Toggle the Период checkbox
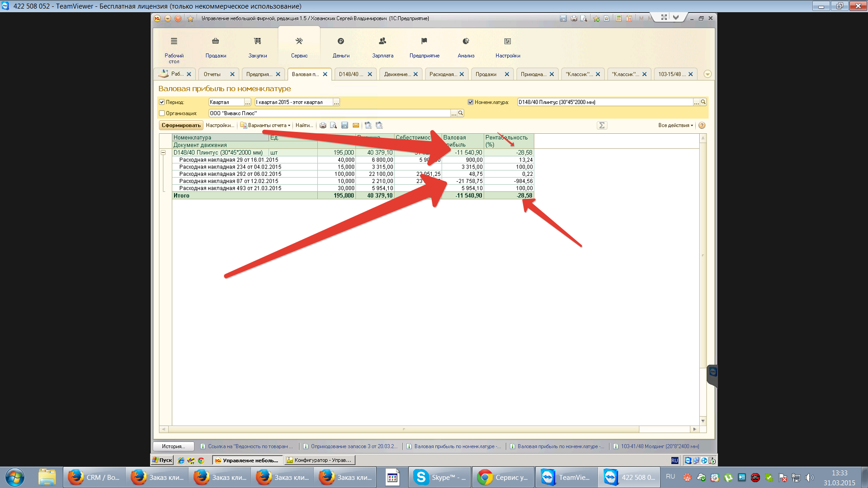 click(x=162, y=102)
